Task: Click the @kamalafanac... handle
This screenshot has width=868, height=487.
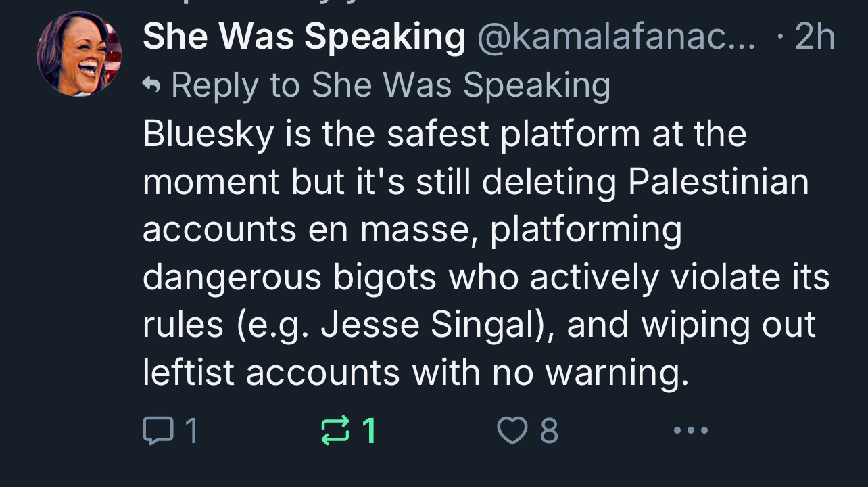Action: pyautogui.click(x=617, y=37)
